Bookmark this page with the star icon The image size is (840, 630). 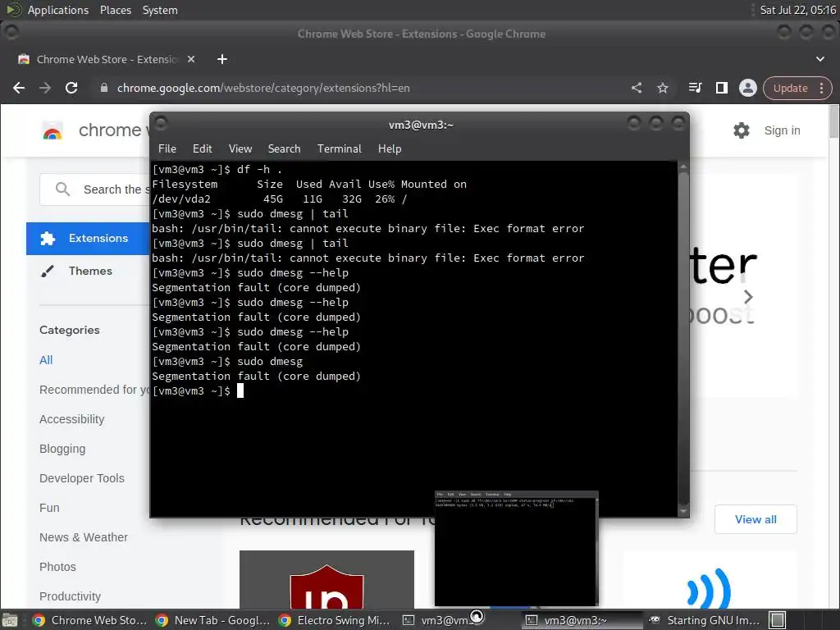click(x=663, y=88)
